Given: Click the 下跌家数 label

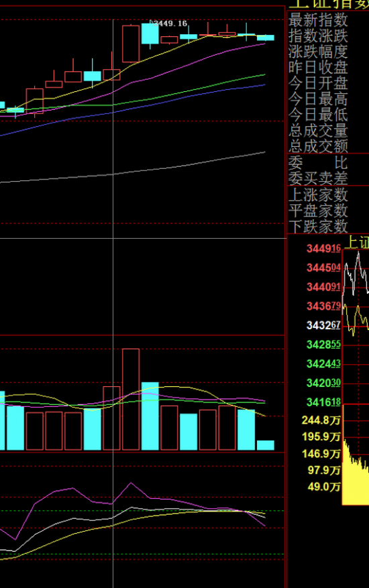Looking at the screenshot, I should pyautogui.click(x=318, y=227).
